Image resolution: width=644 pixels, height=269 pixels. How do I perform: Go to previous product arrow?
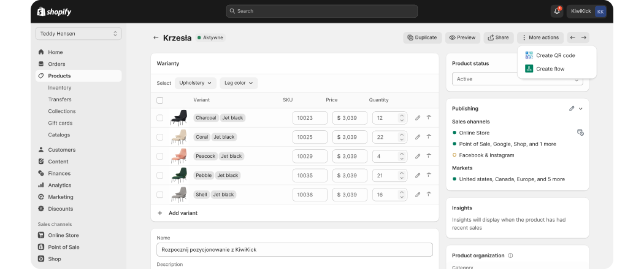(x=572, y=37)
